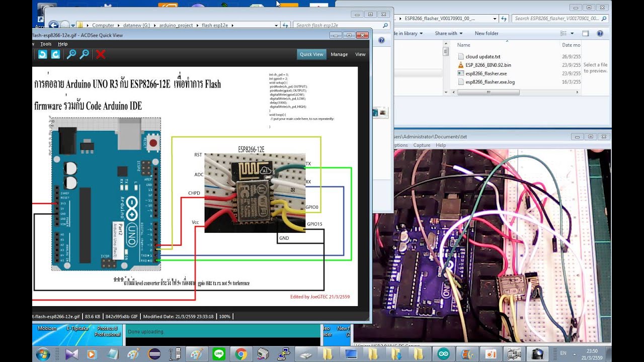Click the 'Search ESP8266_flasher' field
This screenshot has height=362, width=644.
[x=560, y=19]
